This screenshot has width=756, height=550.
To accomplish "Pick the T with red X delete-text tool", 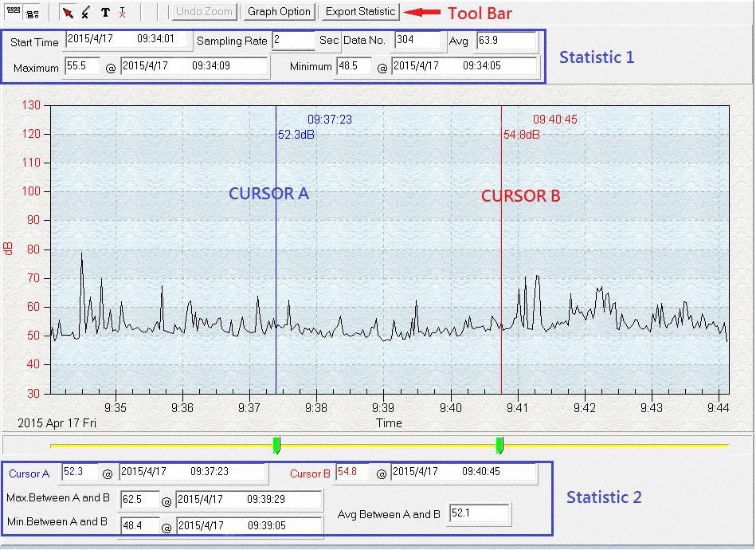I will tap(123, 13).
